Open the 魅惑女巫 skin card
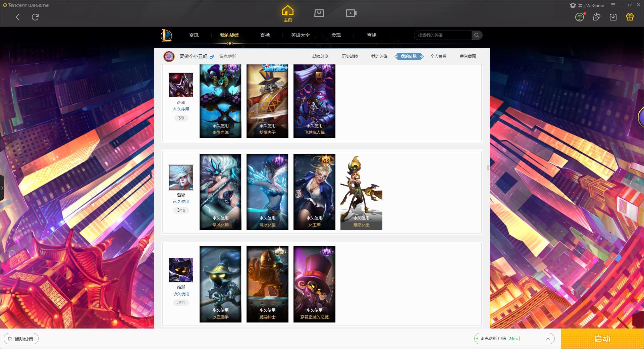 (x=361, y=192)
